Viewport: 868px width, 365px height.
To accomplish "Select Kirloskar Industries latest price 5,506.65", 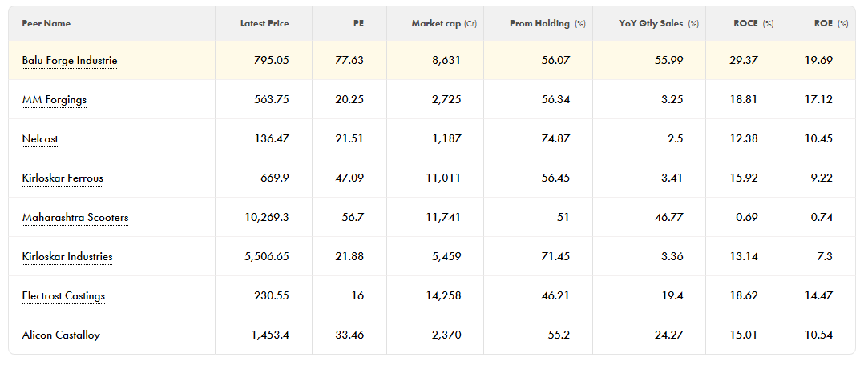I will [267, 257].
